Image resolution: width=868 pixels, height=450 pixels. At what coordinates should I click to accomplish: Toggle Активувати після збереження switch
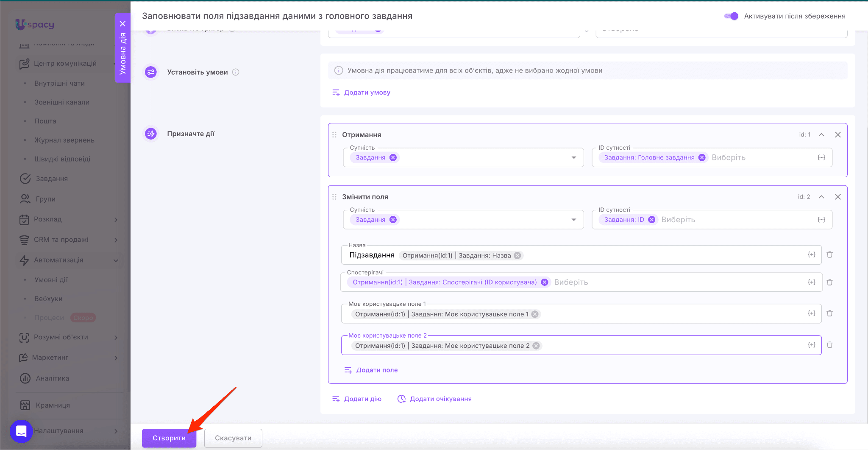pyautogui.click(x=731, y=16)
